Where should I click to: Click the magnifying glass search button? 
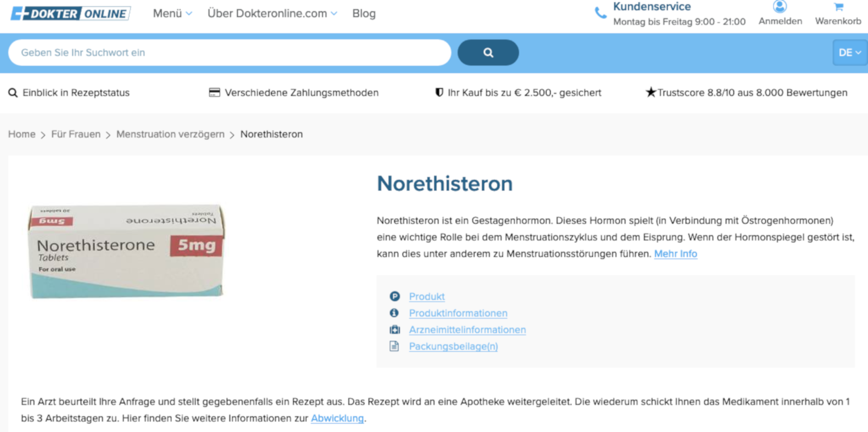[x=488, y=53]
